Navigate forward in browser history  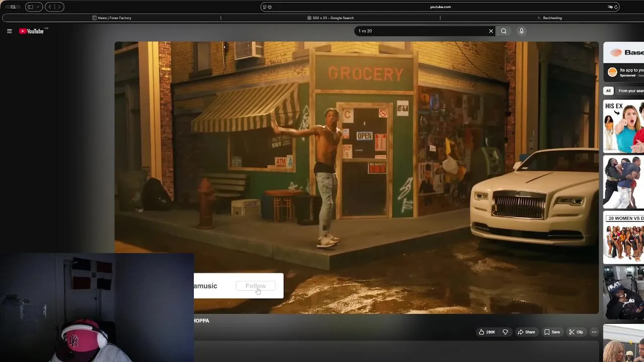(x=59, y=7)
